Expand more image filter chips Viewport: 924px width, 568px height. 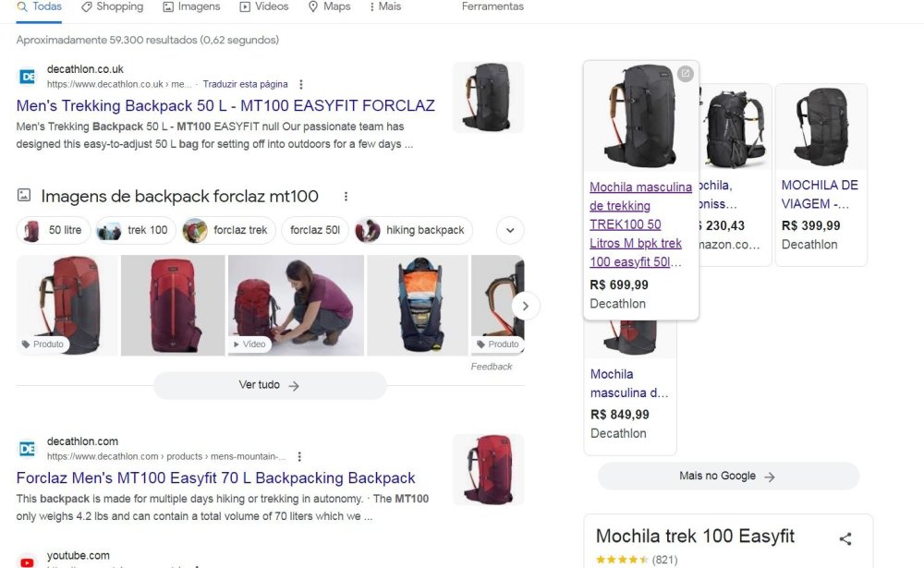510,230
